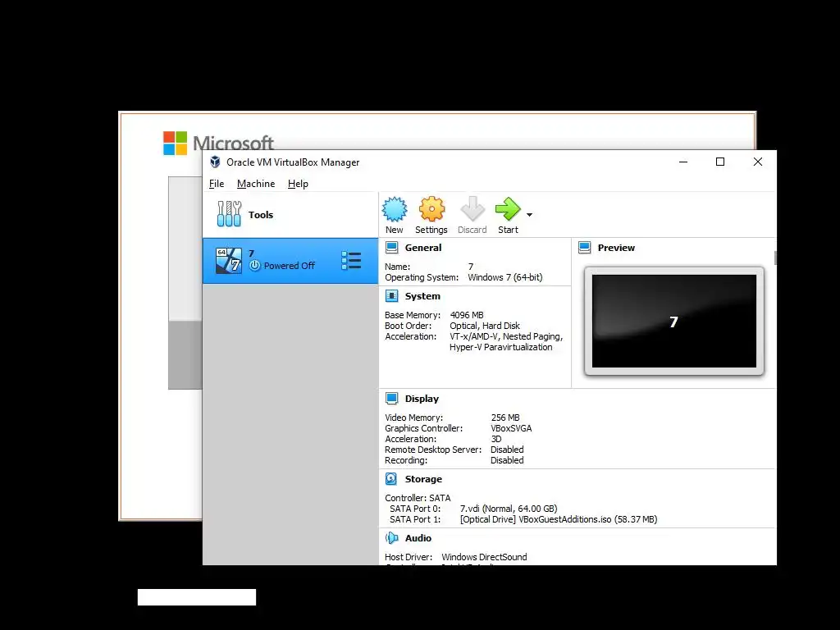Click the Storage disk icon
Screen dimensions: 840x630
(x=391, y=479)
